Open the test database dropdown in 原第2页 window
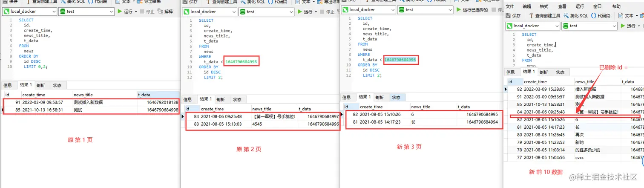Screen dimensions: 644x188 coord(266,12)
